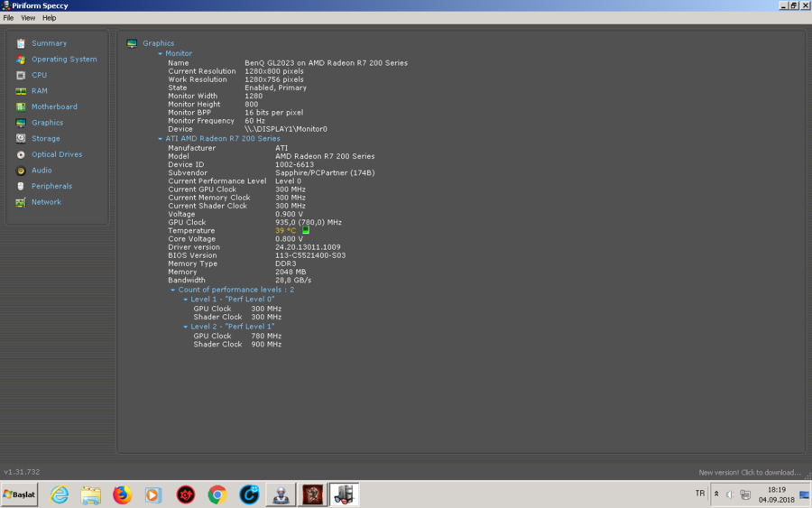
Task: Collapse Level 2 Perf Level 1 node
Action: [x=185, y=327]
